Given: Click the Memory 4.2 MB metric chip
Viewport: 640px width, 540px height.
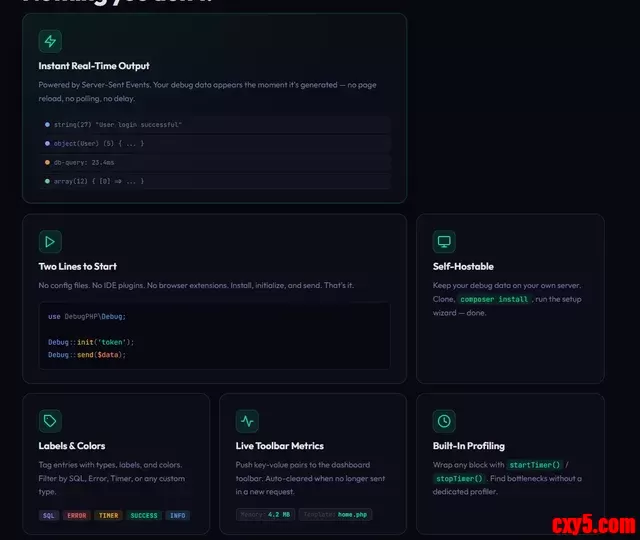Looking at the screenshot, I should pos(265,515).
